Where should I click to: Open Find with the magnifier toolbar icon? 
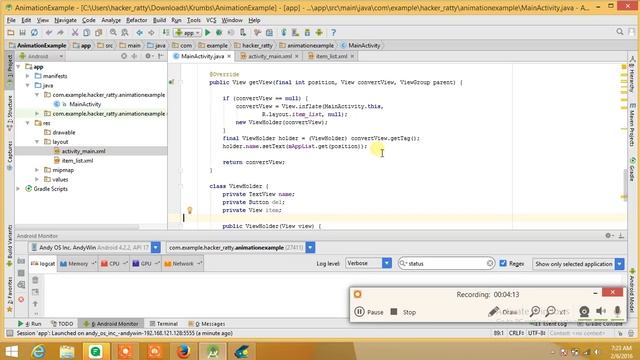(113, 32)
